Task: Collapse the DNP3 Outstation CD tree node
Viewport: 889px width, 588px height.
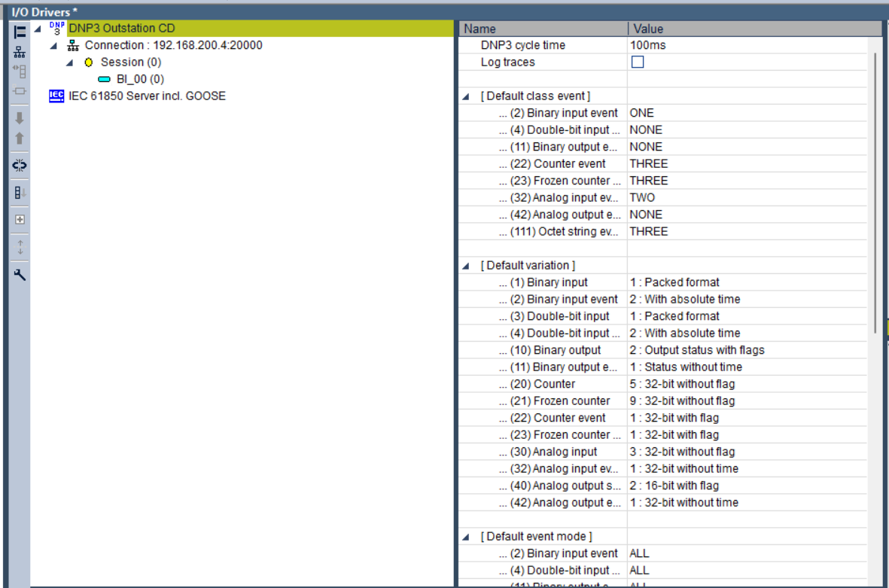Action: [x=38, y=29]
